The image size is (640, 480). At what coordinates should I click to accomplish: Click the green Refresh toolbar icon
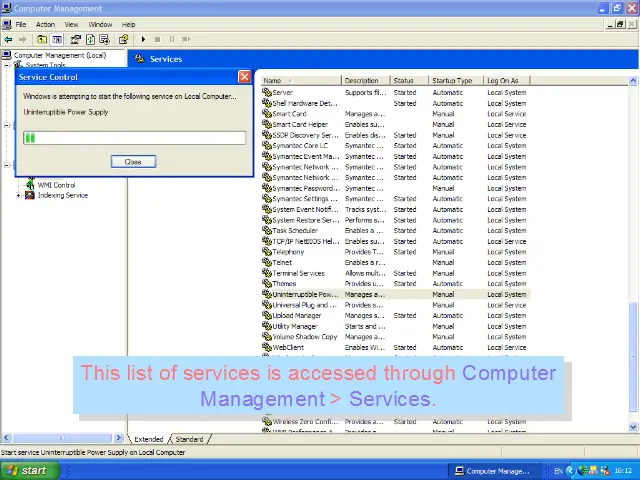click(x=90, y=39)
